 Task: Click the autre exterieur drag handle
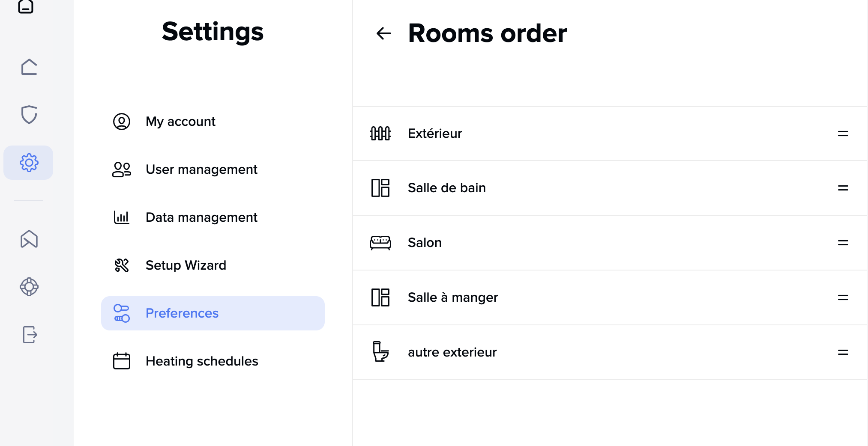[843, 352]
